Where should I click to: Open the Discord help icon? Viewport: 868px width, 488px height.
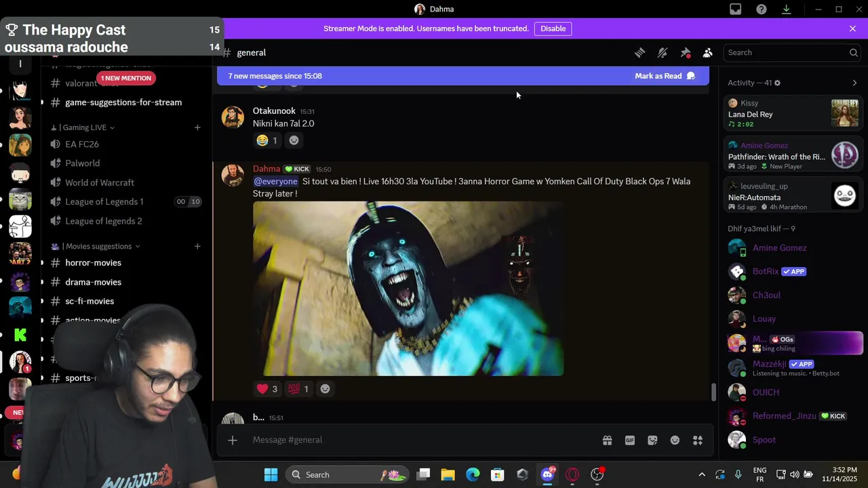tap(762, 9)
